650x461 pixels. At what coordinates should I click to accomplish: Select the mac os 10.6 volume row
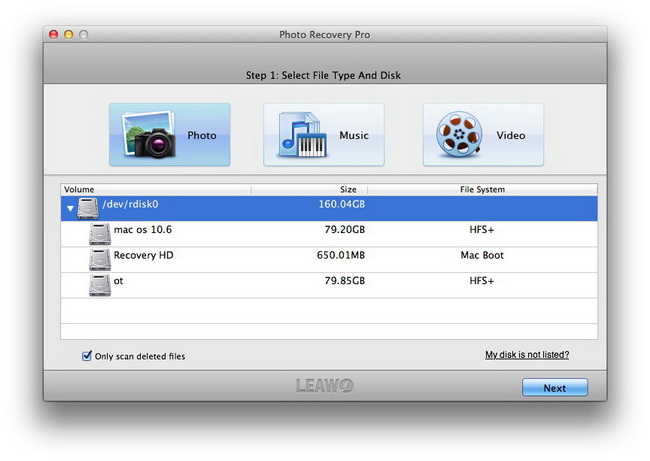coord(329,234)
